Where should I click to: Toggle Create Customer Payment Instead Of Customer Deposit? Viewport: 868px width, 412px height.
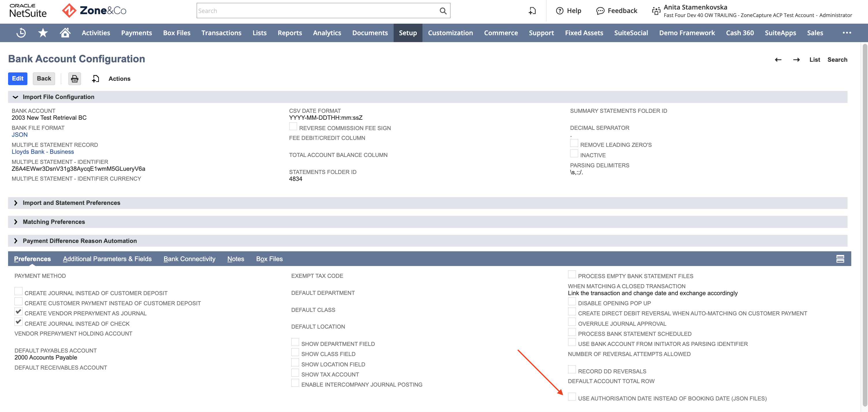click(18, 302)
